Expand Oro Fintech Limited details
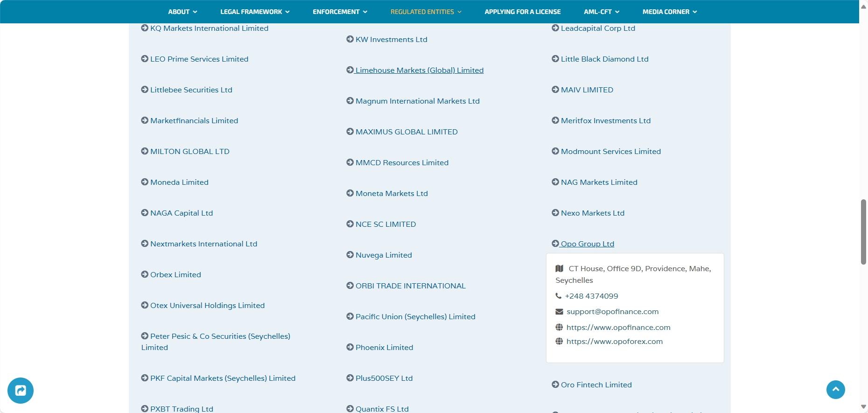This screenshot has height=413, width=868. point(596,385)
